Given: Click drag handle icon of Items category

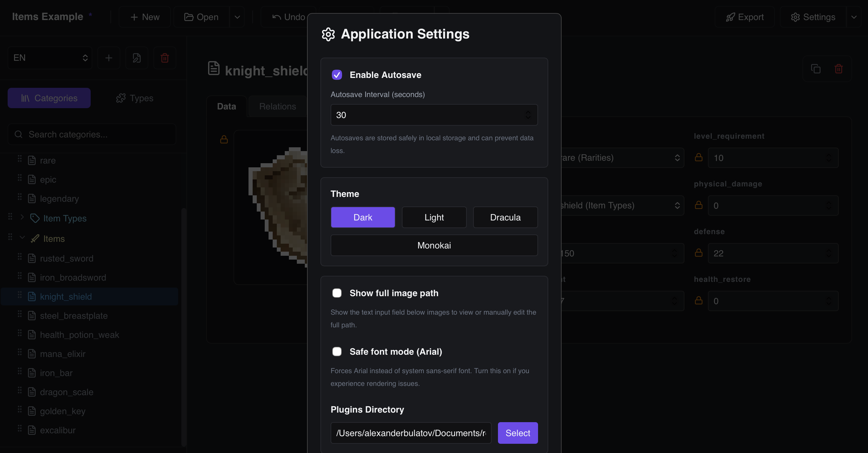Looking at the screenshot, I should click(x=10, y=237).
